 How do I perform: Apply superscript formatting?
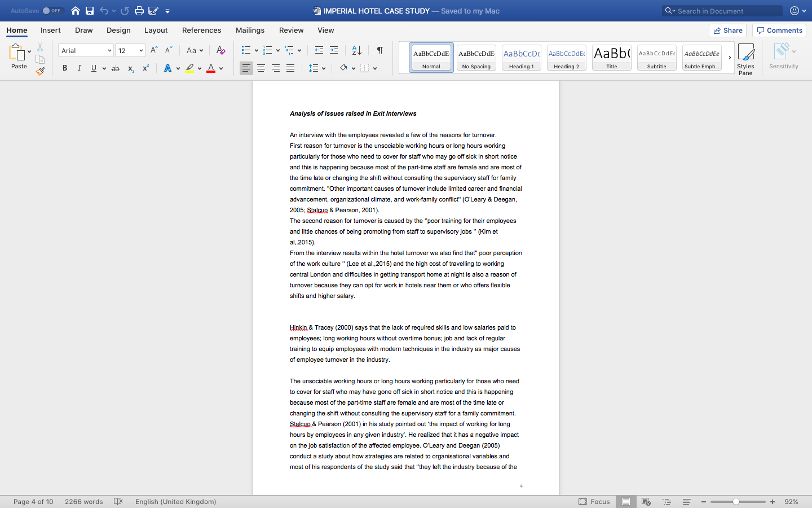145,68
